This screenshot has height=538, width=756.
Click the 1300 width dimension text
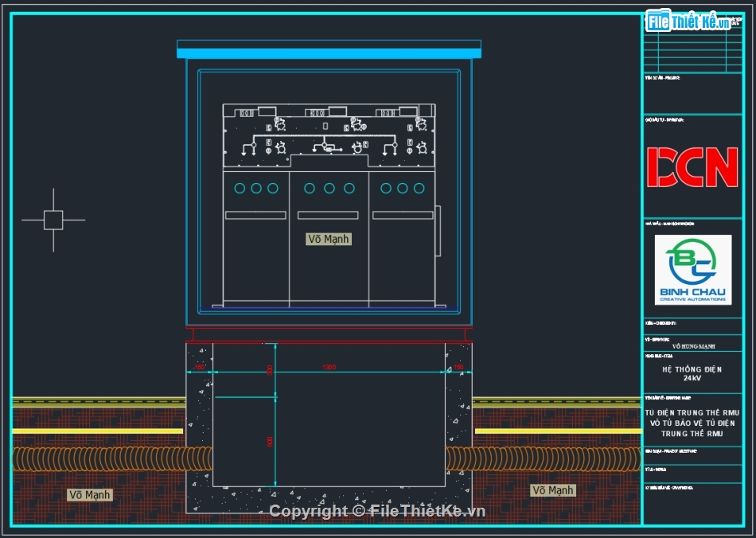[x=329, y=368]
